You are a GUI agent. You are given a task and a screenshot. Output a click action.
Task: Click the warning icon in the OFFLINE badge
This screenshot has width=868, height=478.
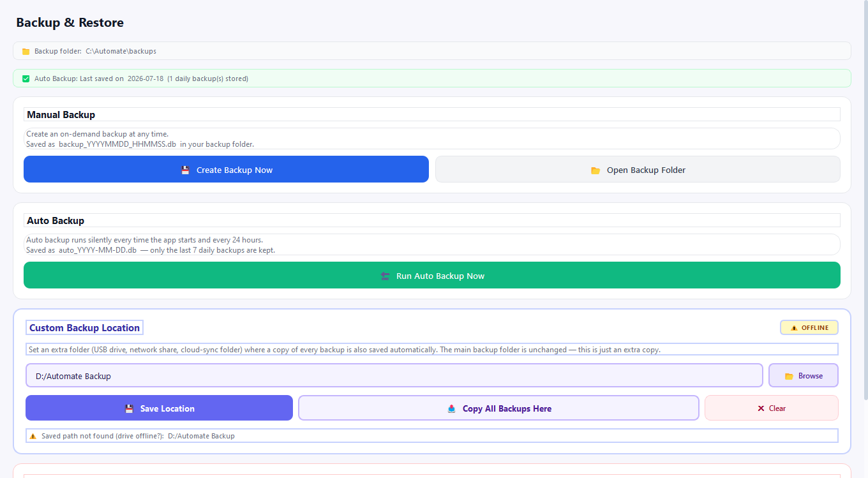(x=794, y=328)
